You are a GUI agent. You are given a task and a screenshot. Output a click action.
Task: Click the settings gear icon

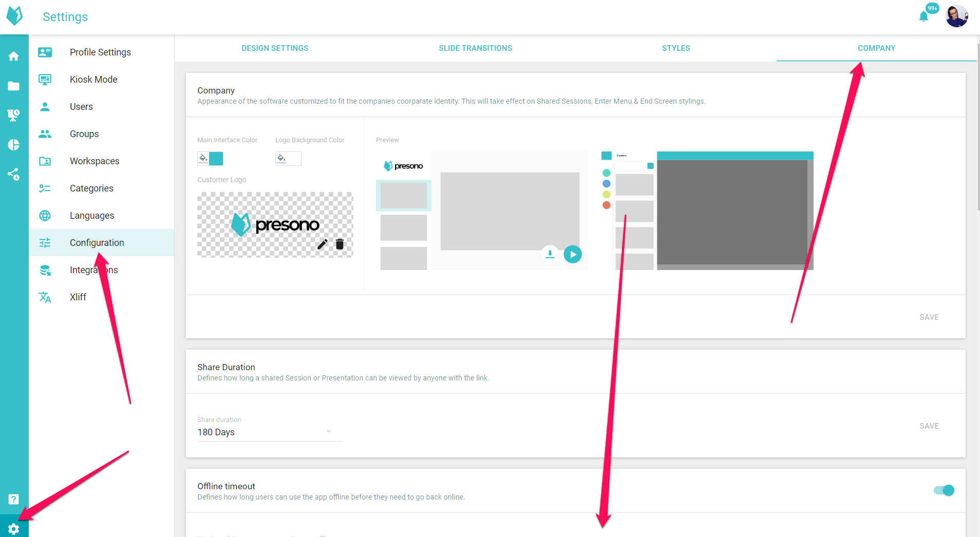click(14, 529)
